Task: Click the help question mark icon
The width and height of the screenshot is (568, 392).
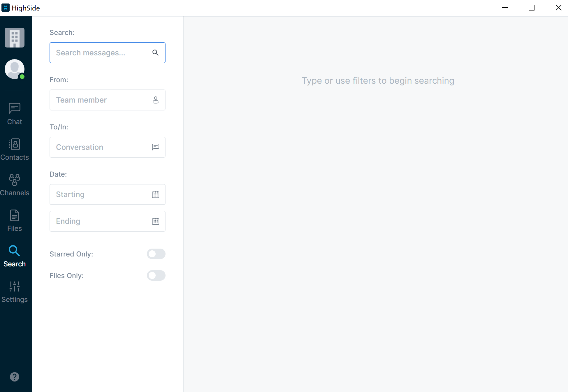Action: pos(14,377)
